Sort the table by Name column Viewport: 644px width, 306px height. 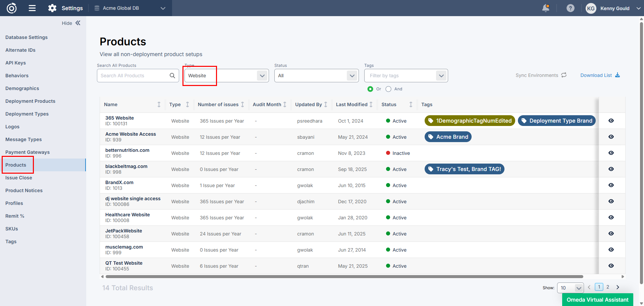coord(159,104)
